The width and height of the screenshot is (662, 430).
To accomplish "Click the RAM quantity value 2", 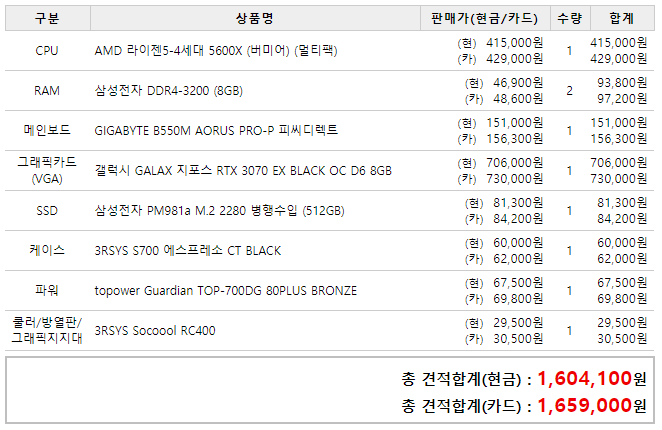I will [569, 91].
